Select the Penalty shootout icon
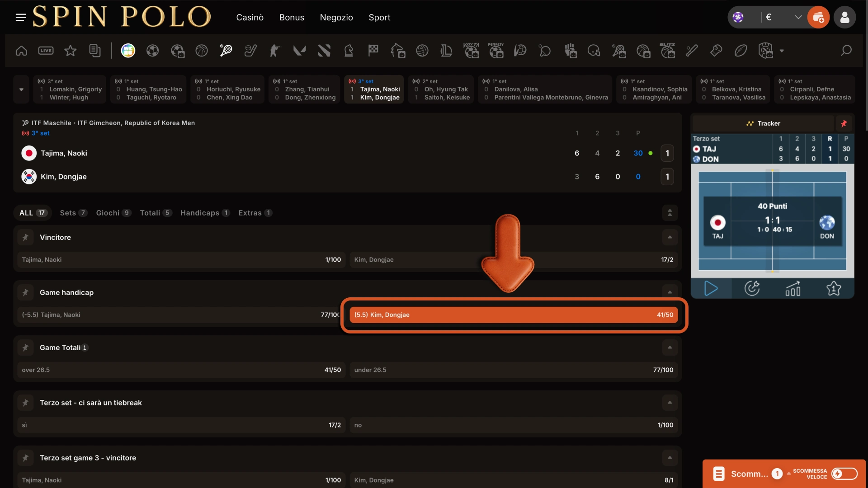 coord(496,51)
